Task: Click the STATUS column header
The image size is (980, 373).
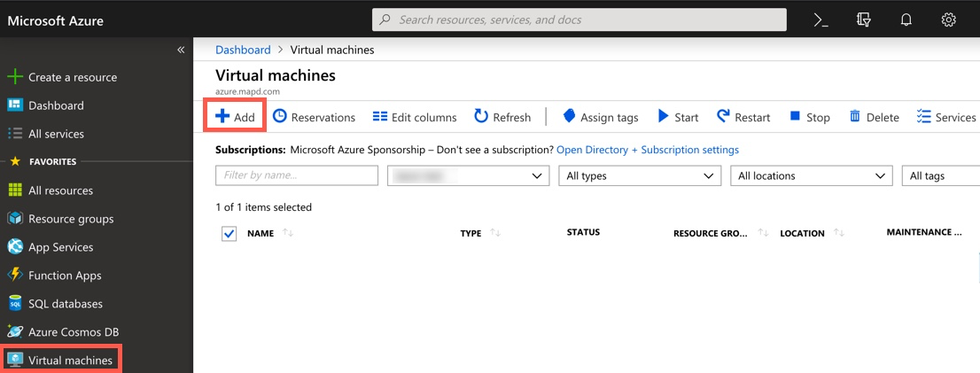Action: click(583, 232)
